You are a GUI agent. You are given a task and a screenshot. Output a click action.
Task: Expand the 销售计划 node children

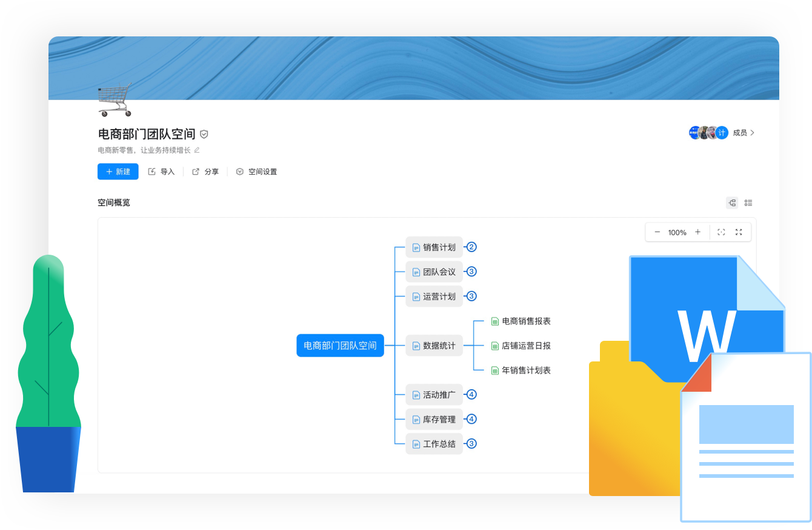pyautogui.click(x=471, y=247)
